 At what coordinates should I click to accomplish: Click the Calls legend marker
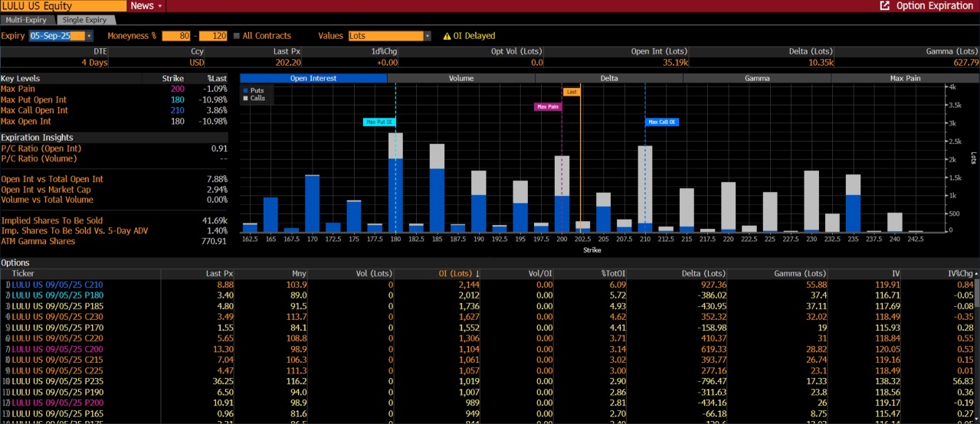tap(246, 98)
